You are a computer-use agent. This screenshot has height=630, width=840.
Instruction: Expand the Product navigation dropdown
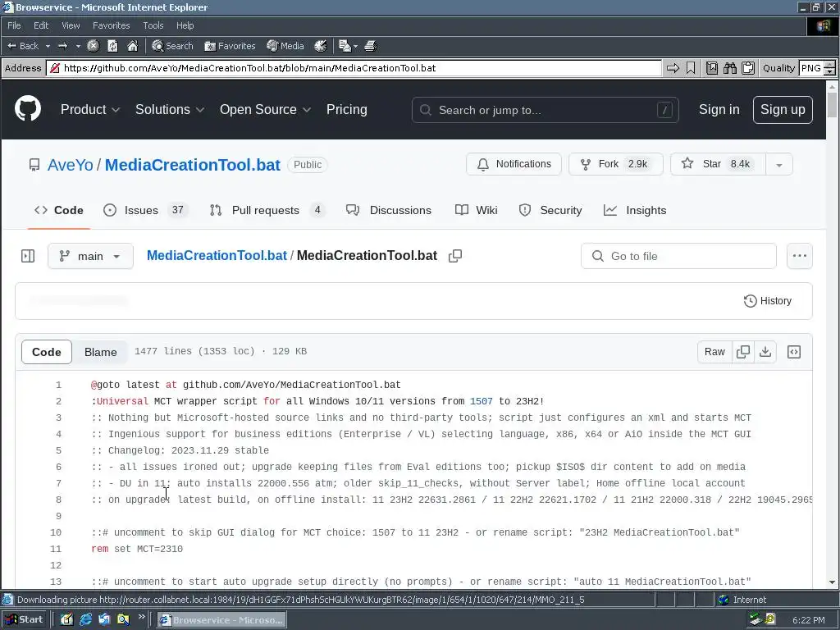click(x=90, y=109)
